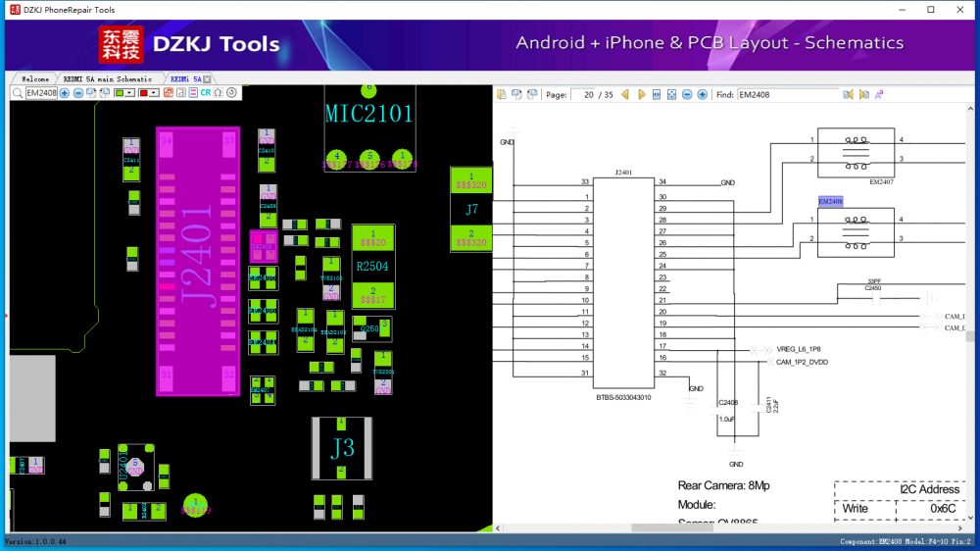Open the green color dropdown

[x=130, y=93]
